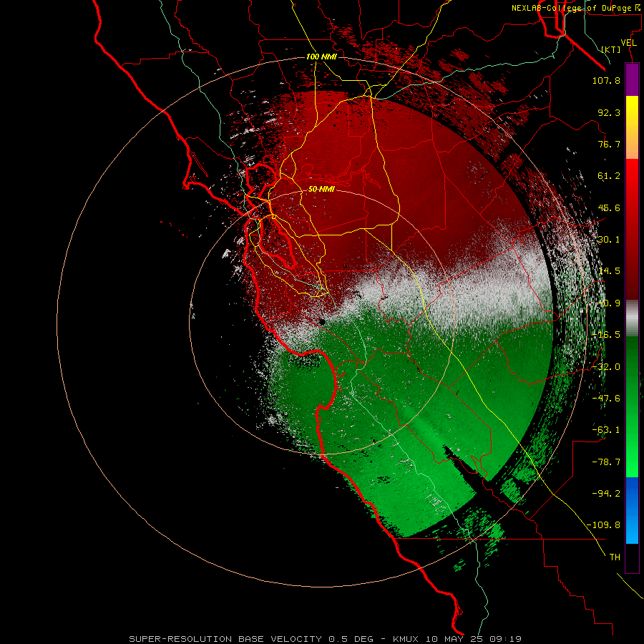644x644 pixels.
Task: Select the -16.5 legend value
Action: (606, 335)
